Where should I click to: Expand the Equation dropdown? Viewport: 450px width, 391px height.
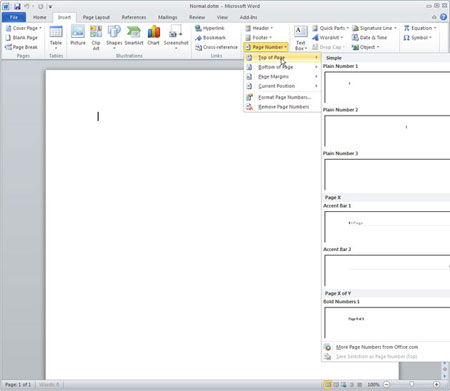tap(420, 28)
